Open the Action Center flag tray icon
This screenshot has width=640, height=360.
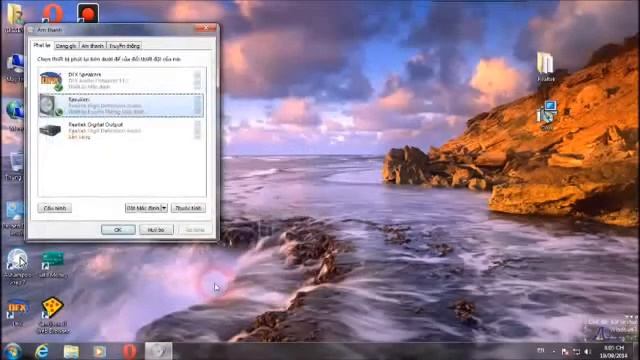coord(565,351)
